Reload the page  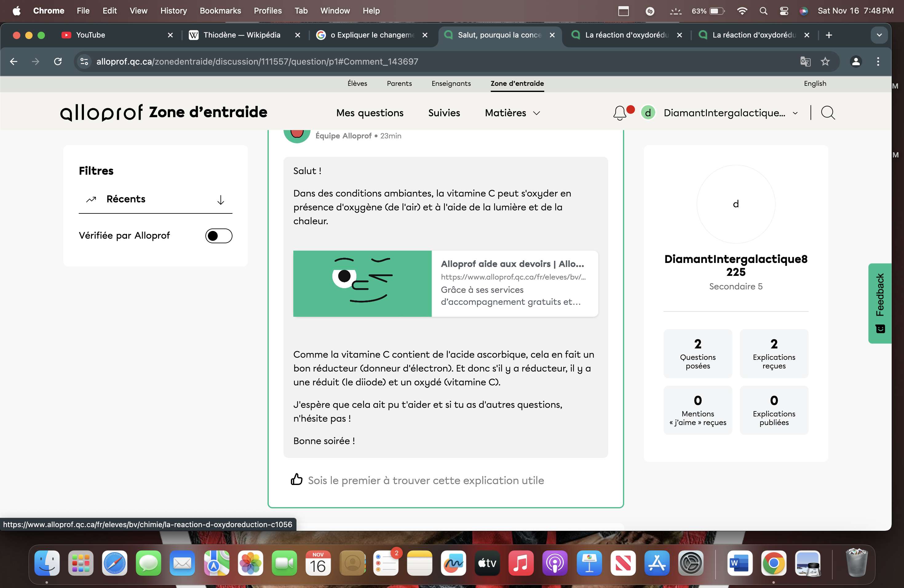pos(58,62)
